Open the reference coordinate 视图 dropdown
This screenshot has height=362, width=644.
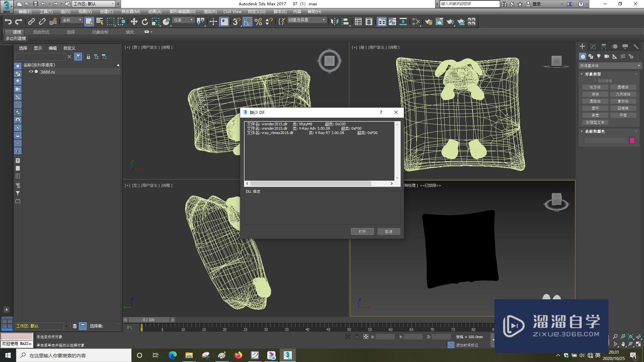[x=183, y=20]
